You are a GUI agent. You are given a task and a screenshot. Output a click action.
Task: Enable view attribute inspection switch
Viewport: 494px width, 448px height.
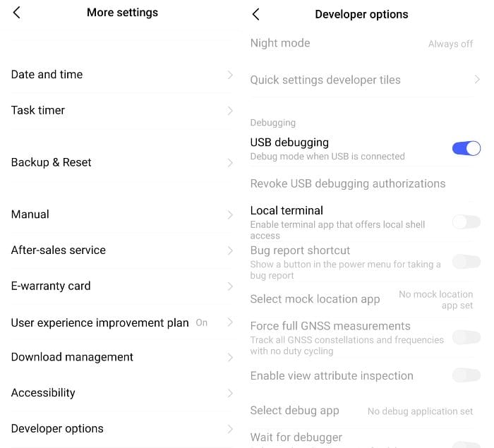(466, 375)
